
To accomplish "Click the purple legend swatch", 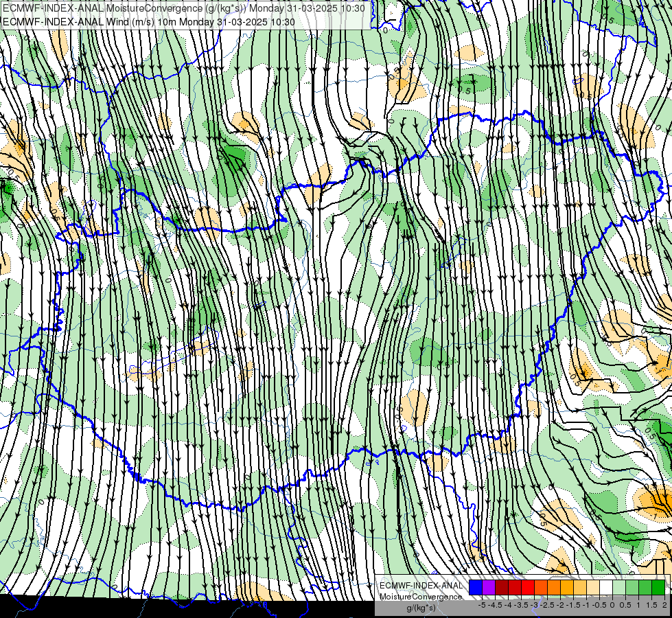I will [489, 587].
